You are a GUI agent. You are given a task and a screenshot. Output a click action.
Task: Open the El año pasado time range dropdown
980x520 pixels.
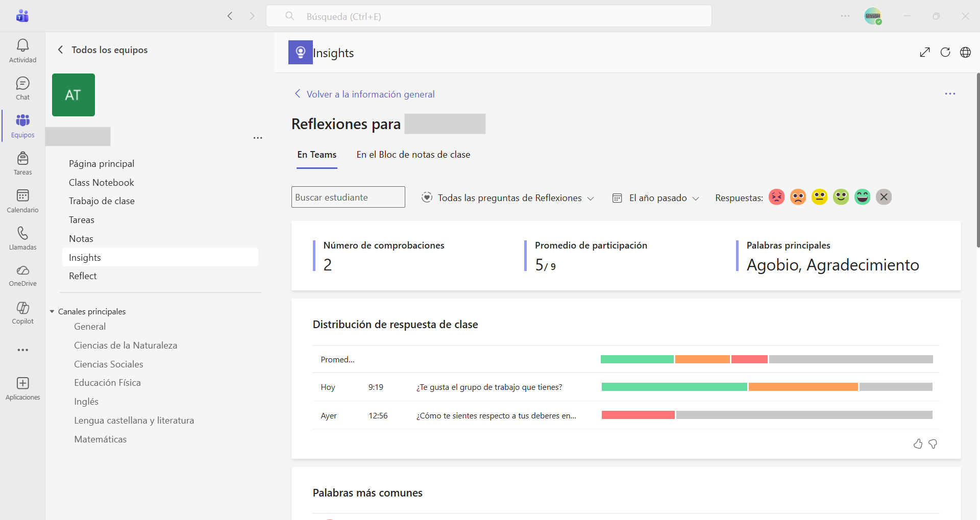(x=655, y=197)
